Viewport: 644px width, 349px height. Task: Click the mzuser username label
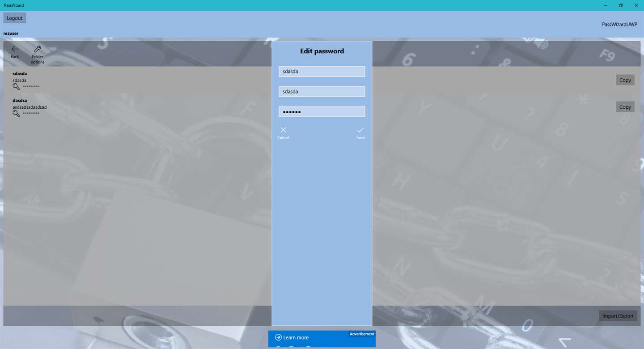click(x=11, y=34)
